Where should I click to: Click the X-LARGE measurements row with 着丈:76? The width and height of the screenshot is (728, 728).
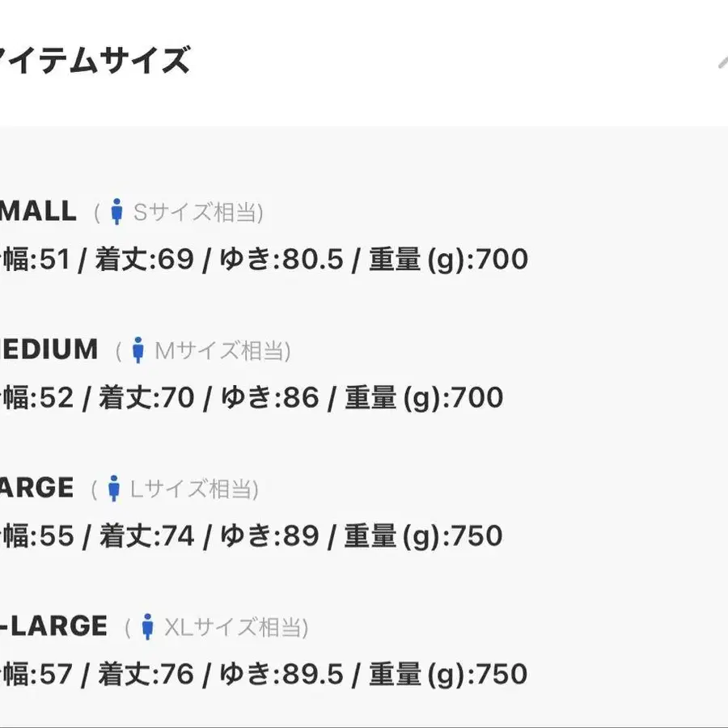263,675
